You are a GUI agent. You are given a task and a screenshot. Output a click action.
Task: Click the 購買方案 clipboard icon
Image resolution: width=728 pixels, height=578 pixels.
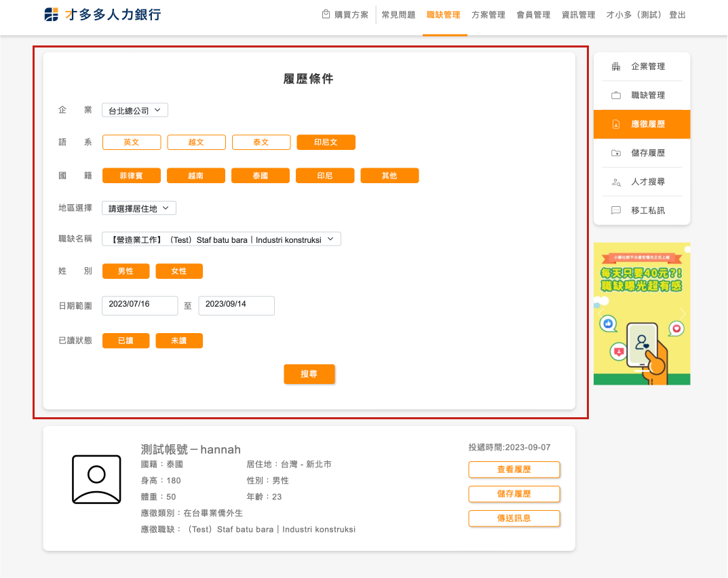(x=326, y=14)
